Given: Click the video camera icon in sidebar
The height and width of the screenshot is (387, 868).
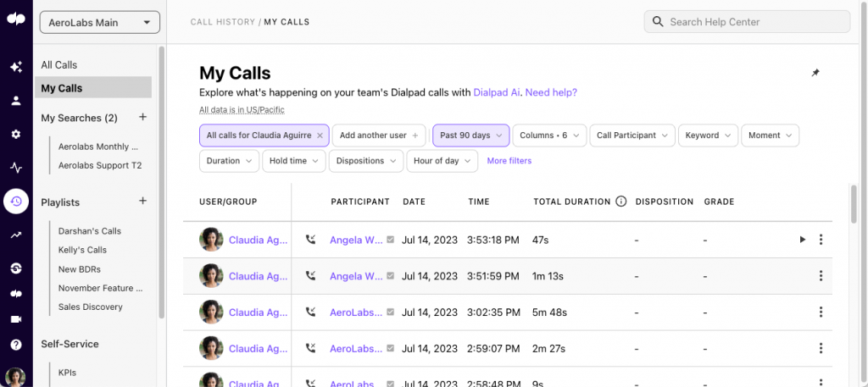Looking at the screenshot, I should (x=15, y=319).
